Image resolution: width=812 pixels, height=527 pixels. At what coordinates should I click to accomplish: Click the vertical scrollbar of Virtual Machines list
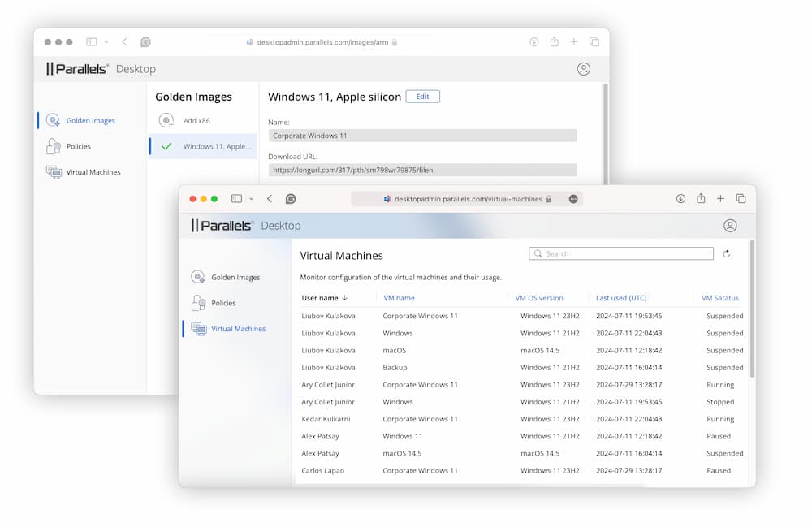(752, 309)
